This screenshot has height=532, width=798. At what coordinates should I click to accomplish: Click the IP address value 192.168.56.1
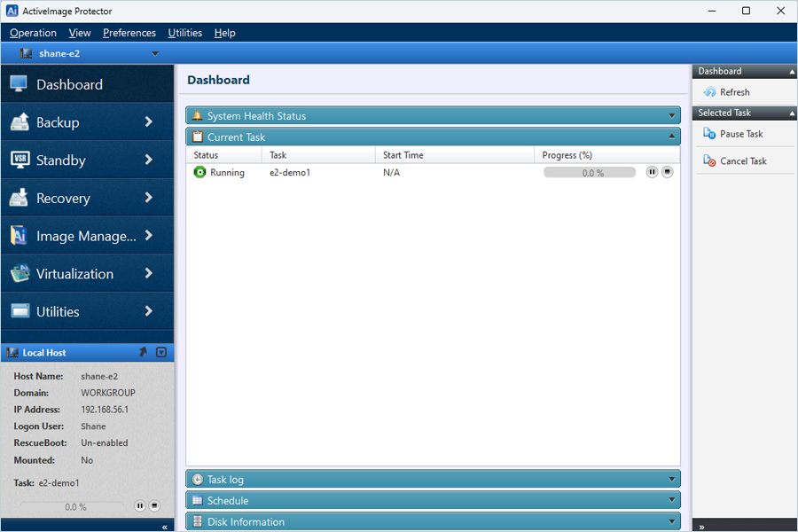(x=105, y=410)
